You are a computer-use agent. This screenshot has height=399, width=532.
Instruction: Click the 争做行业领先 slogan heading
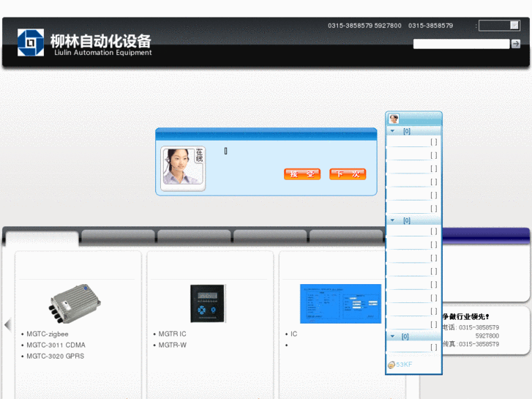pyautogui.click(x=465, y=316)
